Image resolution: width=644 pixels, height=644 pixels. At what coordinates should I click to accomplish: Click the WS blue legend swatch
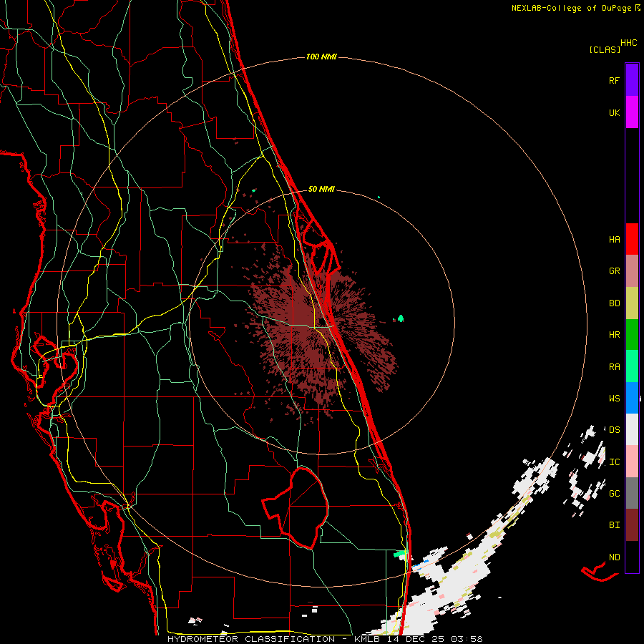(x=632, y=398)
